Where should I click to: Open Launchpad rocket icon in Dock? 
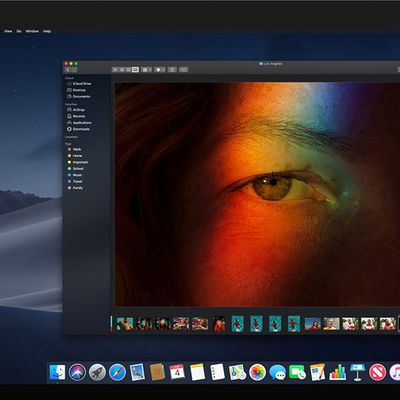97,372
